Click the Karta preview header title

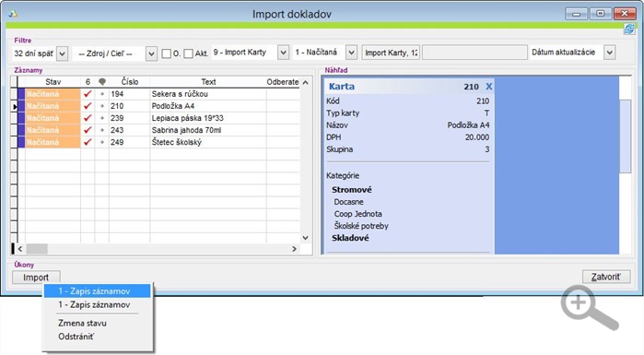[341, 87]
